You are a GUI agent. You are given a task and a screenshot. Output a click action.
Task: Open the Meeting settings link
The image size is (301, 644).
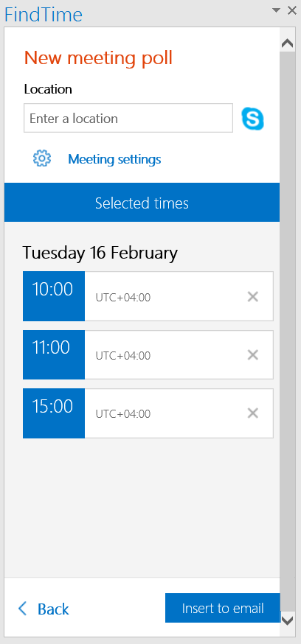(114, 159)
